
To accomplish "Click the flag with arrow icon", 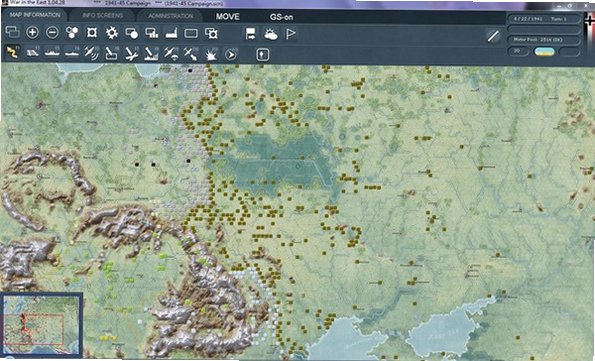I will pyautogui.click(x=250, y=34).
